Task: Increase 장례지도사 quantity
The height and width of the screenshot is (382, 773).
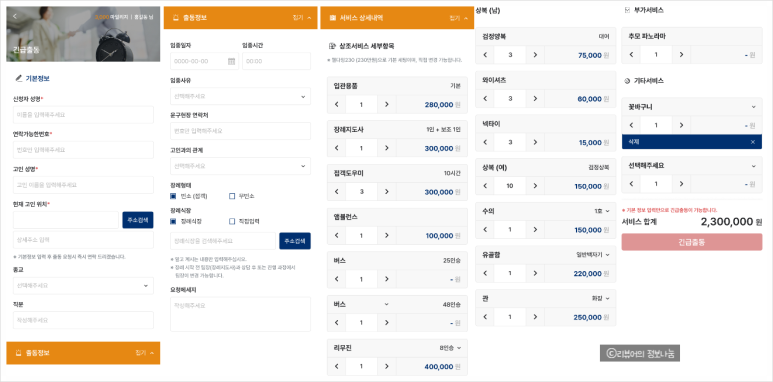Action: tap(386, 148)
